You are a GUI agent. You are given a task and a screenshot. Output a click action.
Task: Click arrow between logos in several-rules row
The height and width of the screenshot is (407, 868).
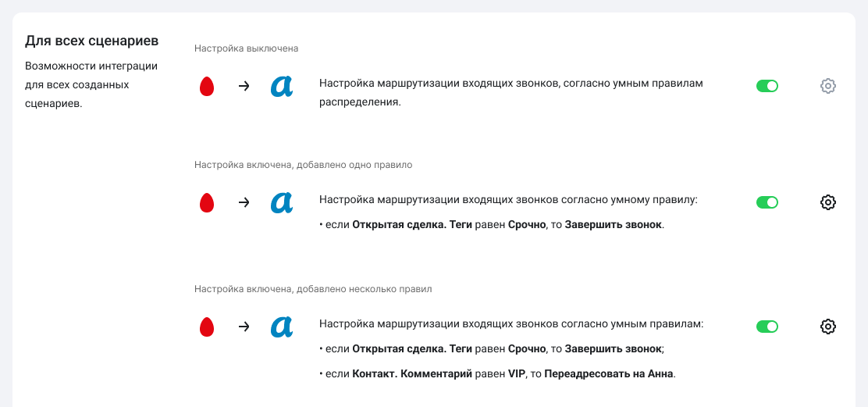[x=244, y=327]
